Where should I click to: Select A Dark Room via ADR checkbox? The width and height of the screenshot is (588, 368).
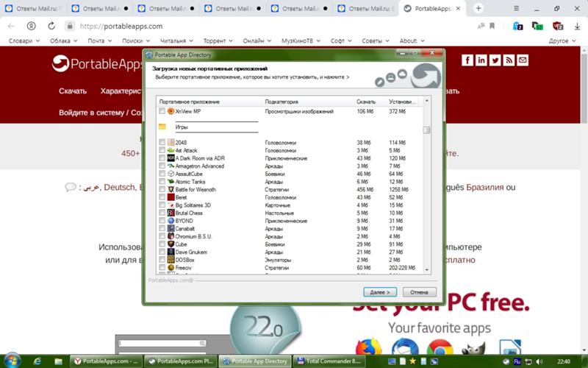(162, 158)
